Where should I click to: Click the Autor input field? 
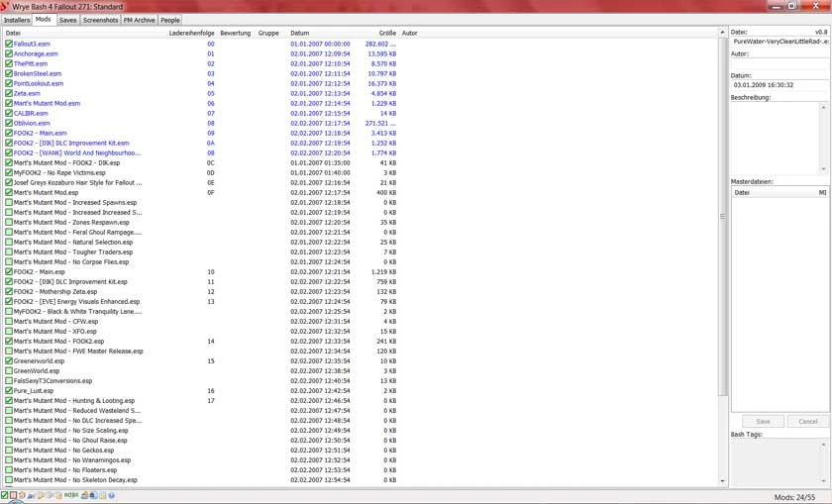coord(780,63)
